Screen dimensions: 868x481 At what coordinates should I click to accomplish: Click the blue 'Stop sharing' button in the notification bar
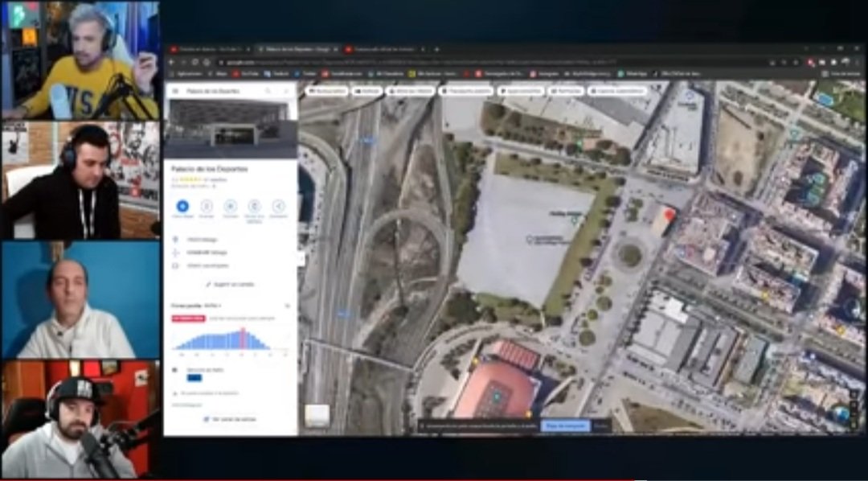point(566,425)
